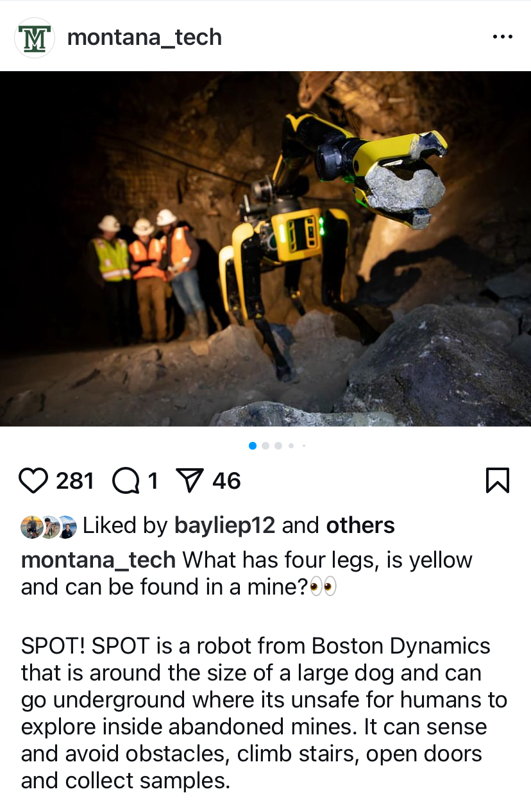Open bayliep12 profile from likes line

pos(224,526)
